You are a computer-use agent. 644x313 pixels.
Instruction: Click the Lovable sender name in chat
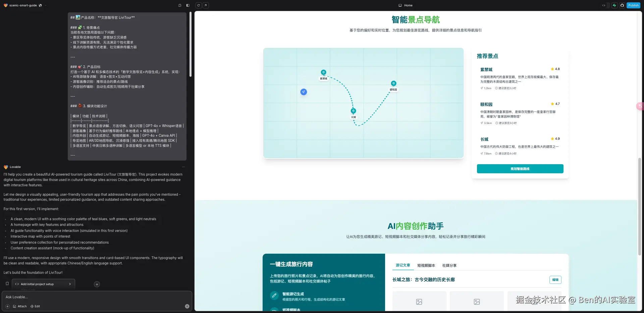[x=15, y=167]
